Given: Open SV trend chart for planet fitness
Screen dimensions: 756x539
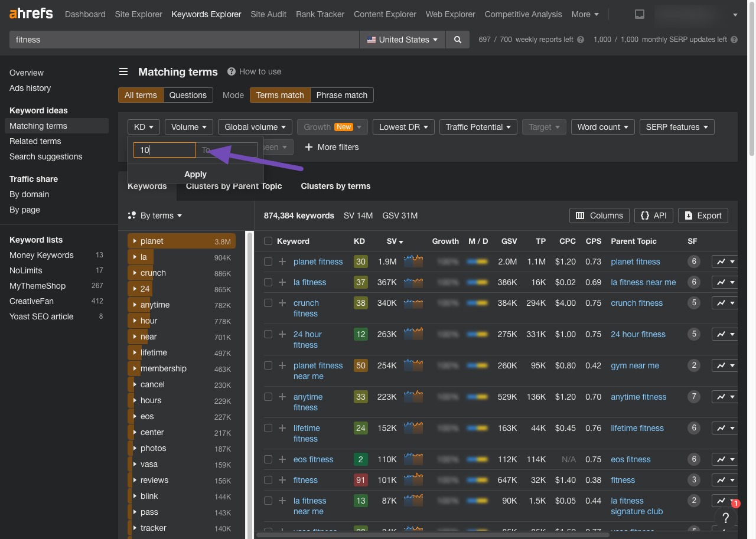Looking at the screenshot, I should click(x=413, y=262).
